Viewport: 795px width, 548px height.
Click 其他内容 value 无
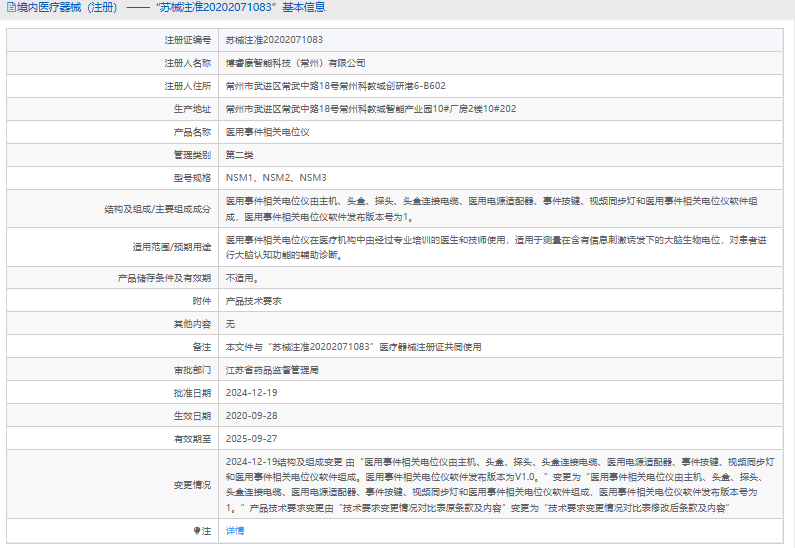[x=230, y=323]
